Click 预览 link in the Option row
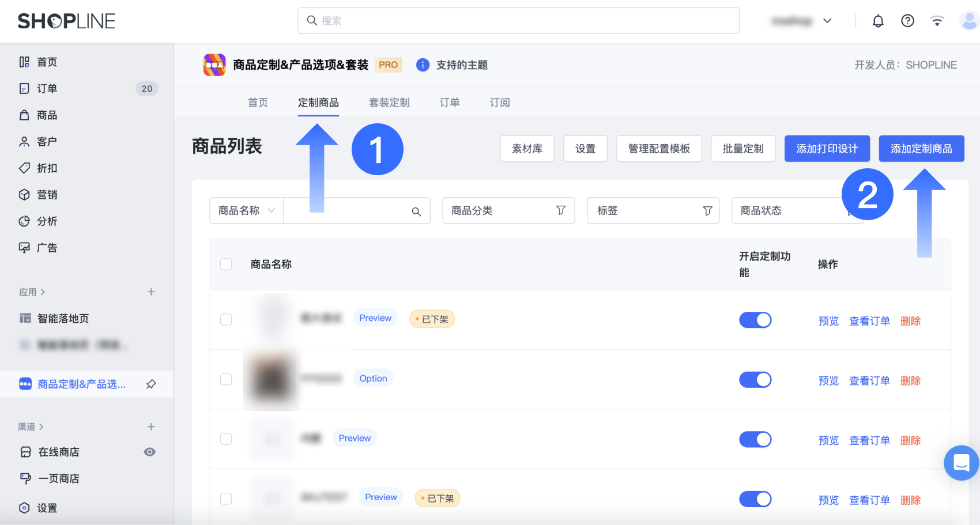This screenshot has width=980, height=525. pos(828,381)
